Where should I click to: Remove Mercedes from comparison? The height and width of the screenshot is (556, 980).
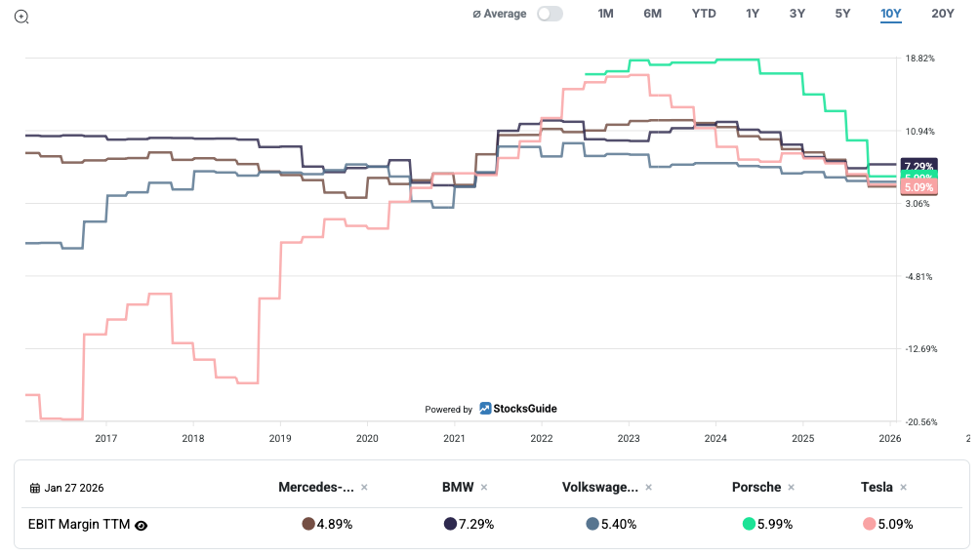coord(364,488)
